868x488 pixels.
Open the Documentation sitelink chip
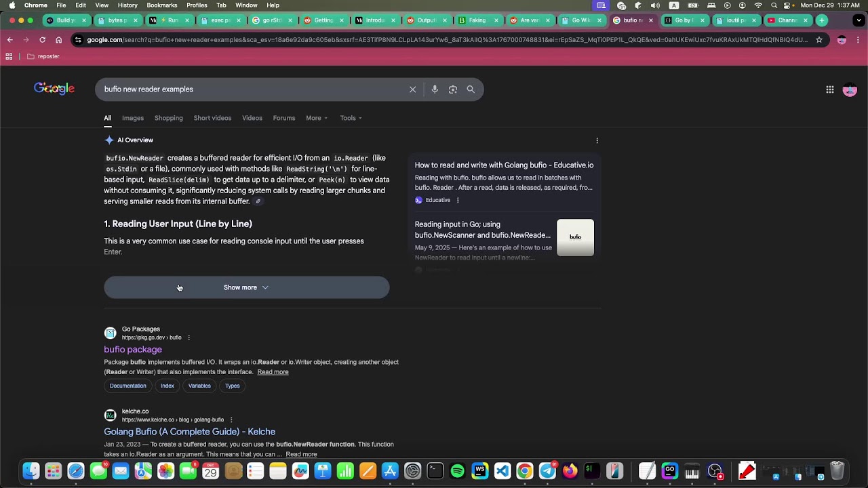(x=128, y=386)
